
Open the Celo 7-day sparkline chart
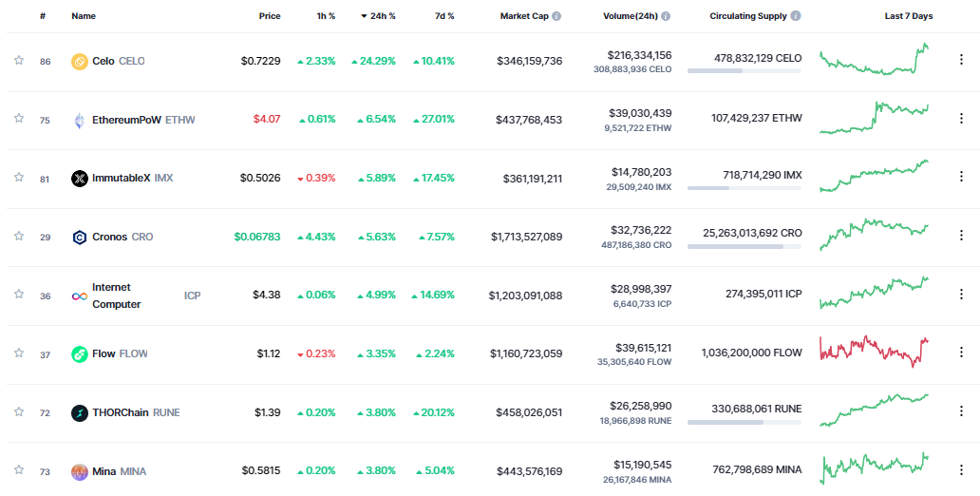tap(875, 59)
